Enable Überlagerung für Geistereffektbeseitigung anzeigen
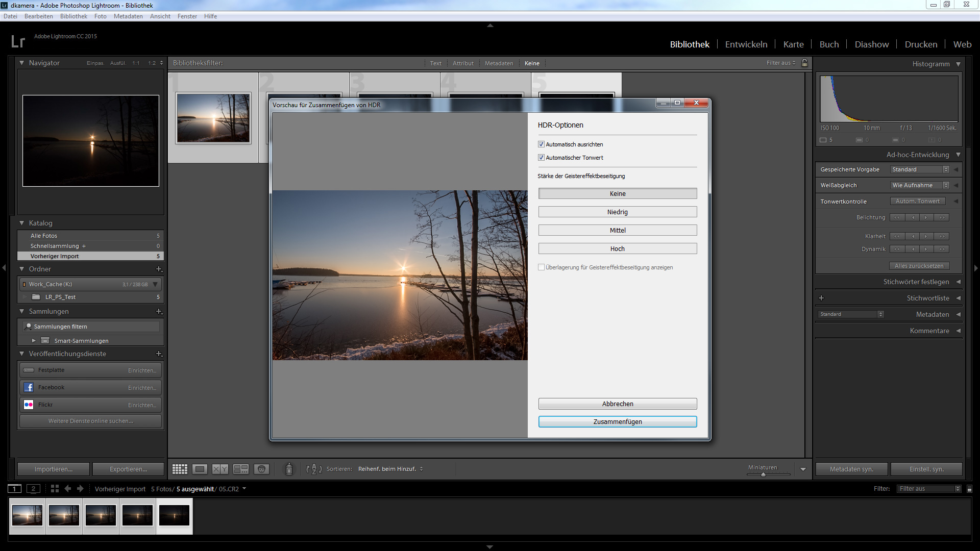Viewport: 980px width, 551px height. point(541,267)
